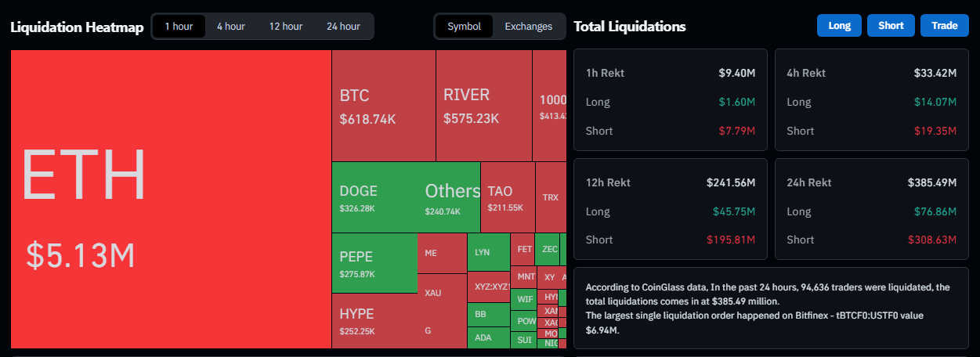Click the TRX heatmap tile
Image resolution: width=980 pixels, height=357 pixels.
550,197
